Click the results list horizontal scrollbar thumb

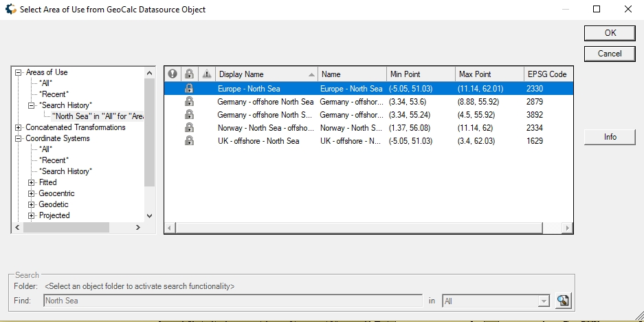359,228
